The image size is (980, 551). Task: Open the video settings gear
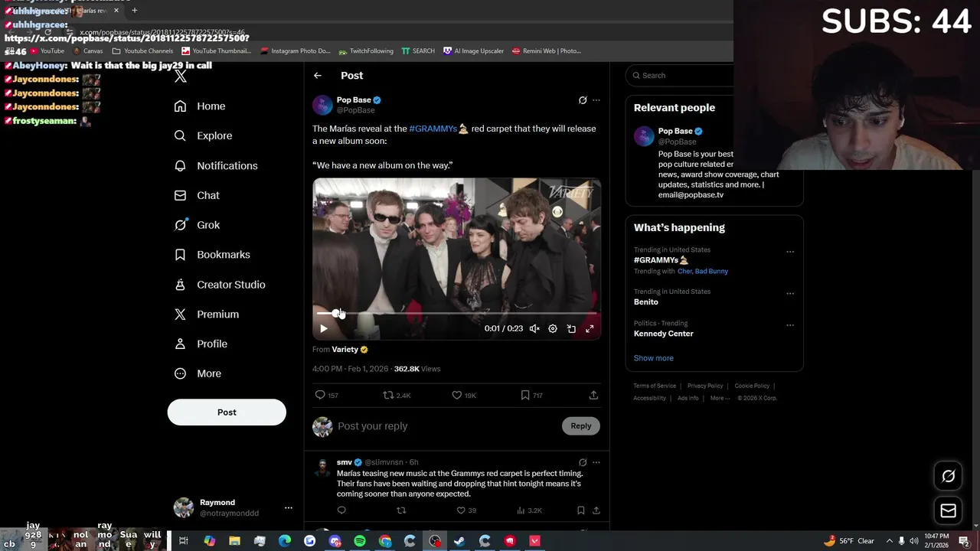click(x=553, y=328)
